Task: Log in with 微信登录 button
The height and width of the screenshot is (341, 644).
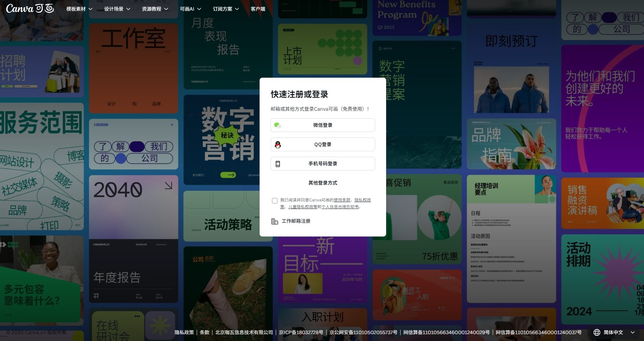Action: click(x=323, y=125)
